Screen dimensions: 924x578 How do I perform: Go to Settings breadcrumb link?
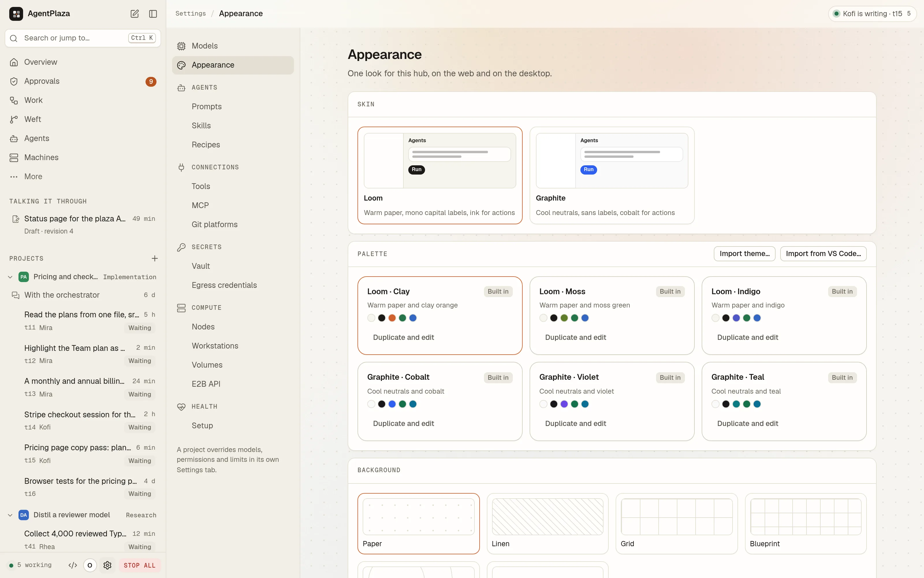[191, 13]
